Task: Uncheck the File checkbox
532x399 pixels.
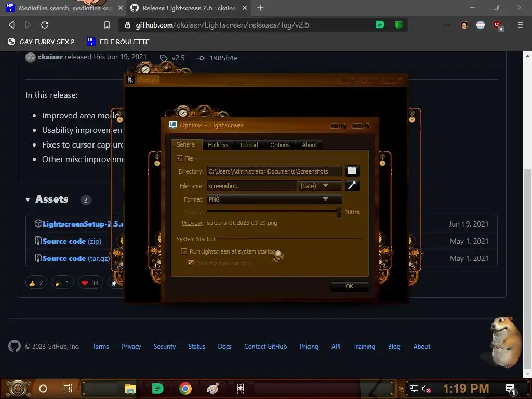Action: (179, 158)
